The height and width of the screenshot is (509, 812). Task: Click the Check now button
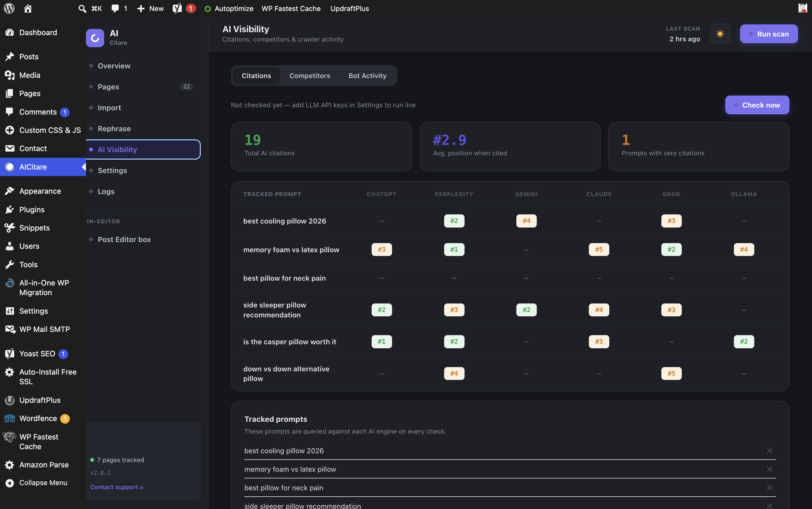point(757,105)
